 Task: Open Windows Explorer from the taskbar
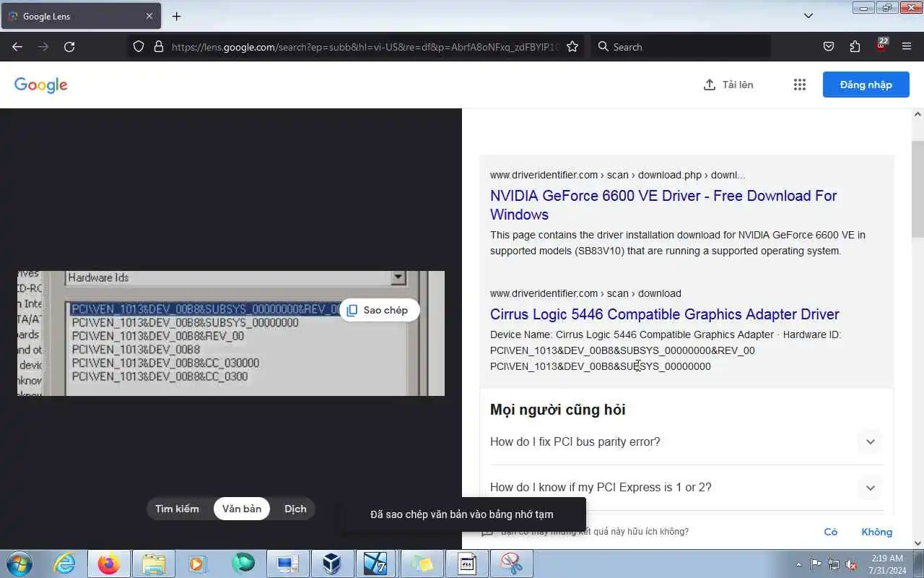pos(153,564)
